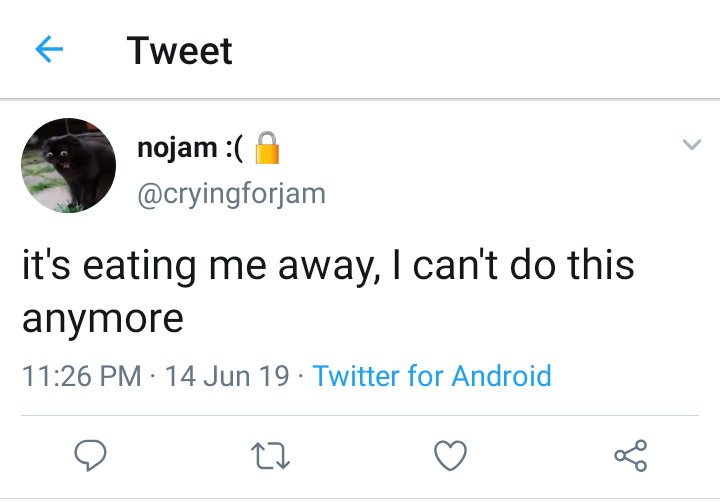
Task: Open the reply speech bubble icon
Action: [x=90, y=455]
